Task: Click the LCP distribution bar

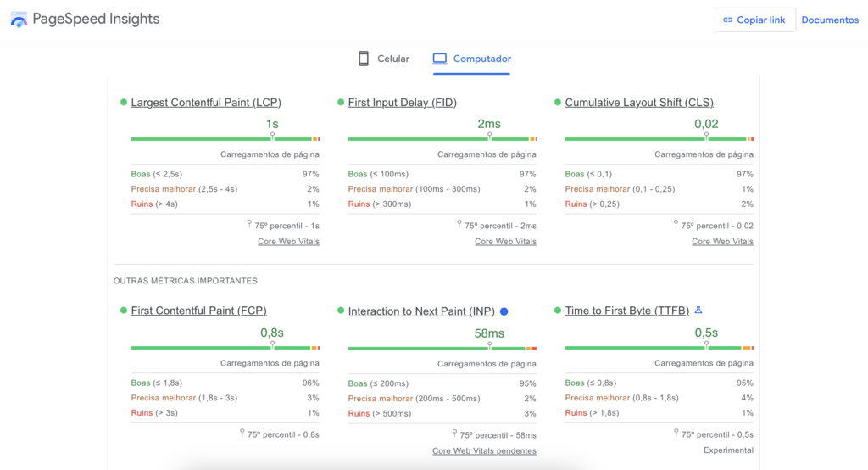Action: tap(225, 139)
